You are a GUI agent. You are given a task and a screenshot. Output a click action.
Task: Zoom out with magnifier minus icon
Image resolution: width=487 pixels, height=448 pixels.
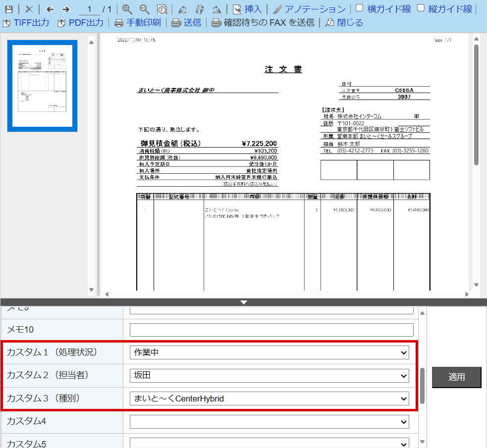[x=144, y=9]
